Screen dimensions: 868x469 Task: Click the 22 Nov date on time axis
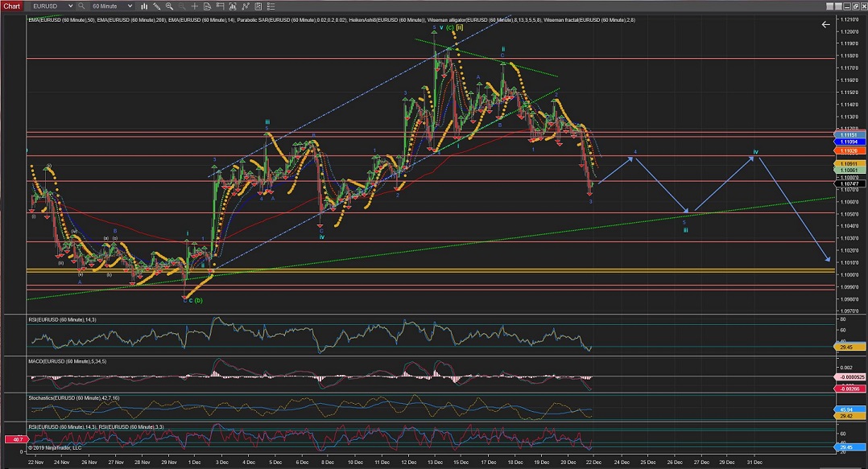coord(35,463)
